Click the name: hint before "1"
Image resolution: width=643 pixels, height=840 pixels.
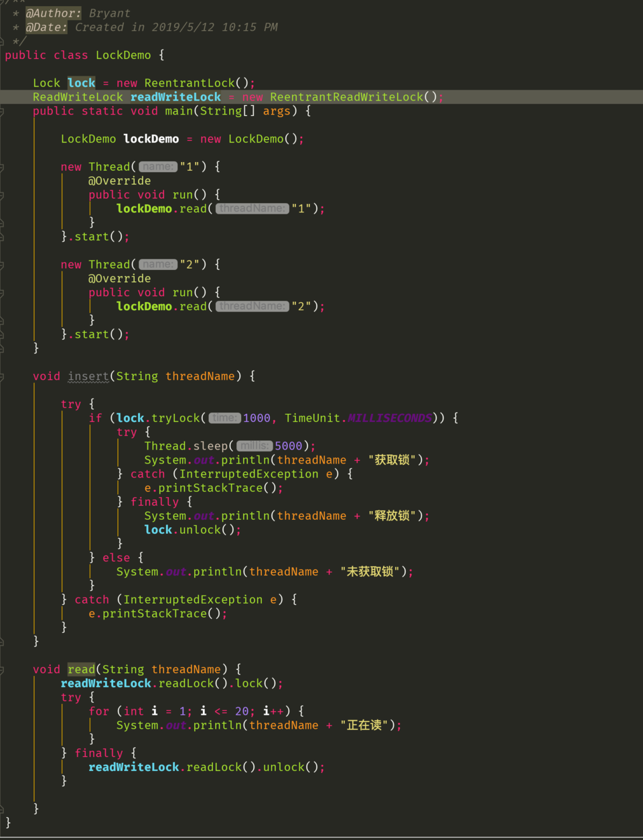coord(158,167)
